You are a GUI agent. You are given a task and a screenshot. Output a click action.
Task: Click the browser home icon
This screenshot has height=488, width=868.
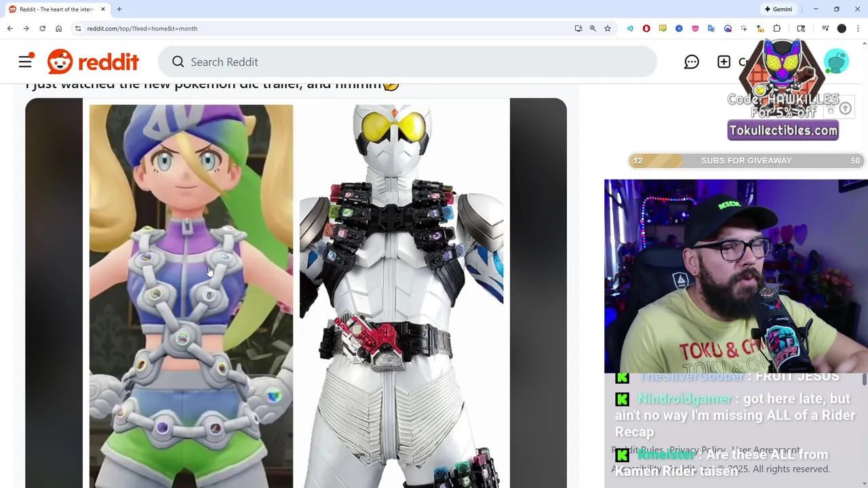58,28
